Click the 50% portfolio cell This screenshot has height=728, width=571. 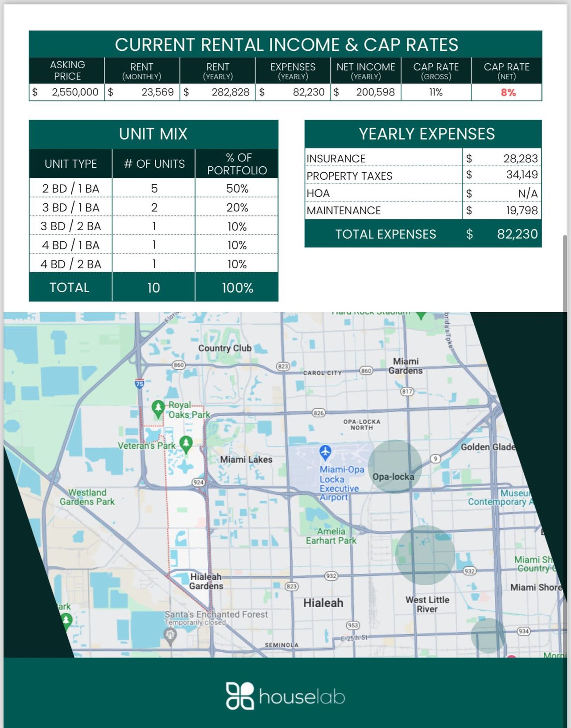click(x=237, y=188)
